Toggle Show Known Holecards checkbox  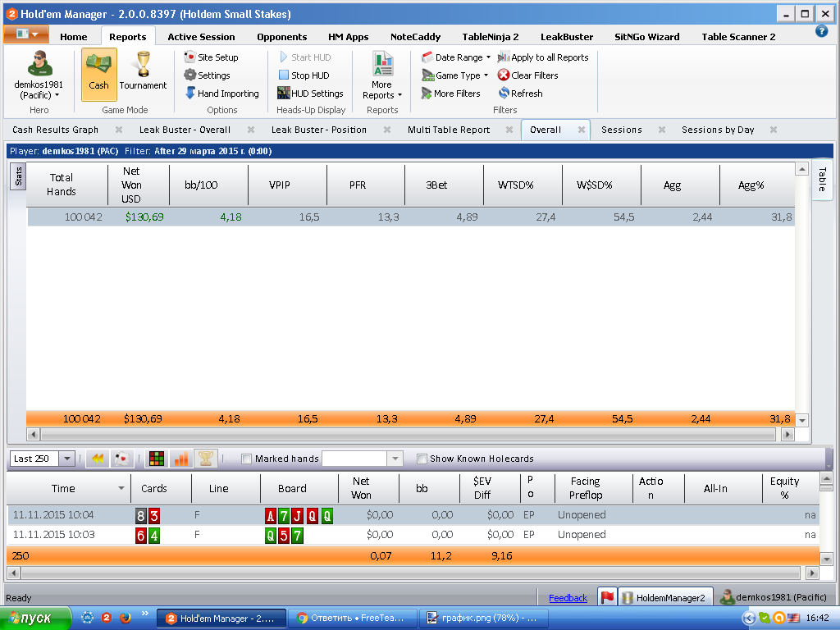[x=422, y=459]
